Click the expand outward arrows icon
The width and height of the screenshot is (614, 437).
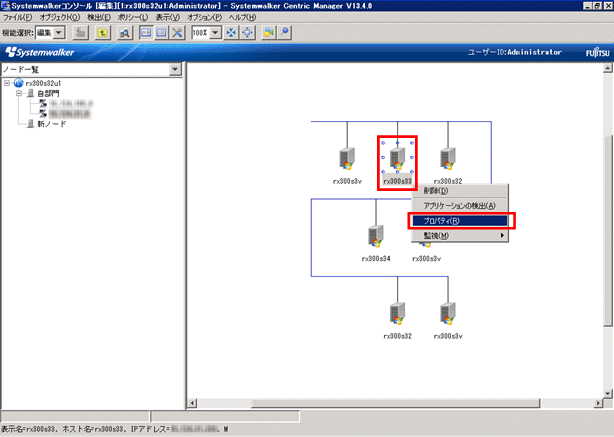(247, 33)
